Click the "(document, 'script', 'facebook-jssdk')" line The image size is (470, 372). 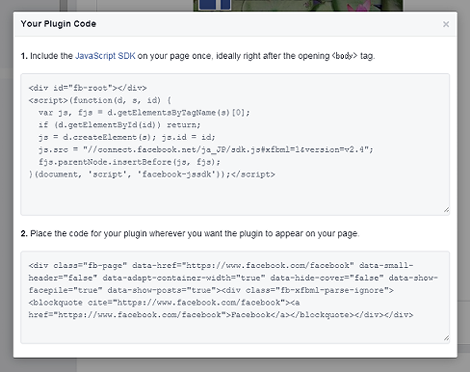(x=152, y=174)
